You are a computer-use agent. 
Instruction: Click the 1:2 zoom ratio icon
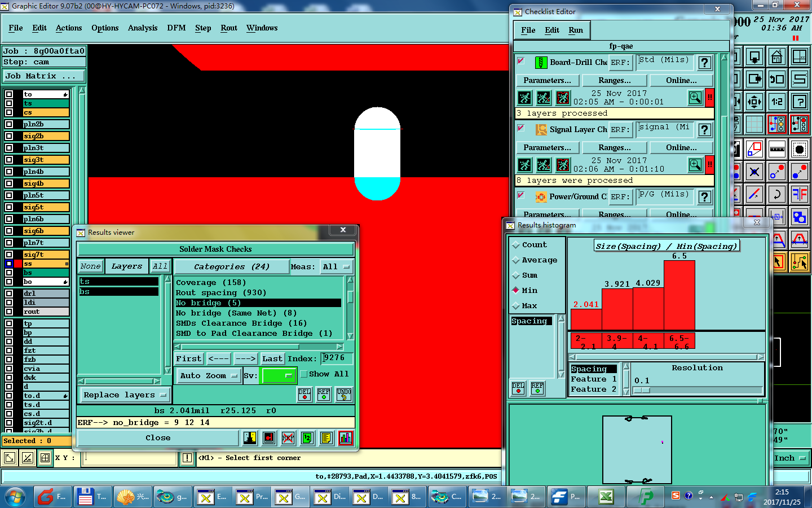point(776,102)
